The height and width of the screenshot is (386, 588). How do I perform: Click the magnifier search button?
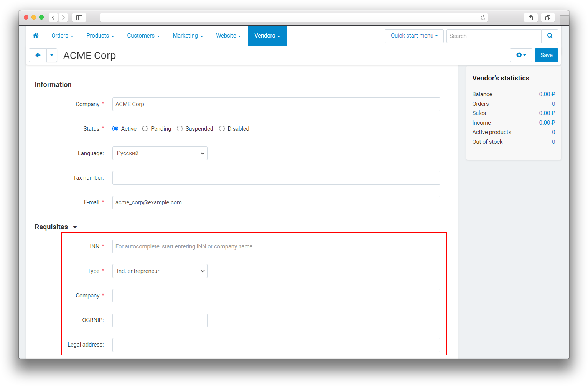click(550, 36)
